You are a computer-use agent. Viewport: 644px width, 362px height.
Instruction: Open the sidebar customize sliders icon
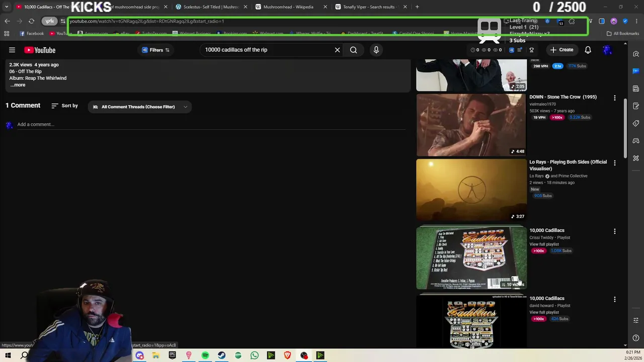(x=636, y=320)
